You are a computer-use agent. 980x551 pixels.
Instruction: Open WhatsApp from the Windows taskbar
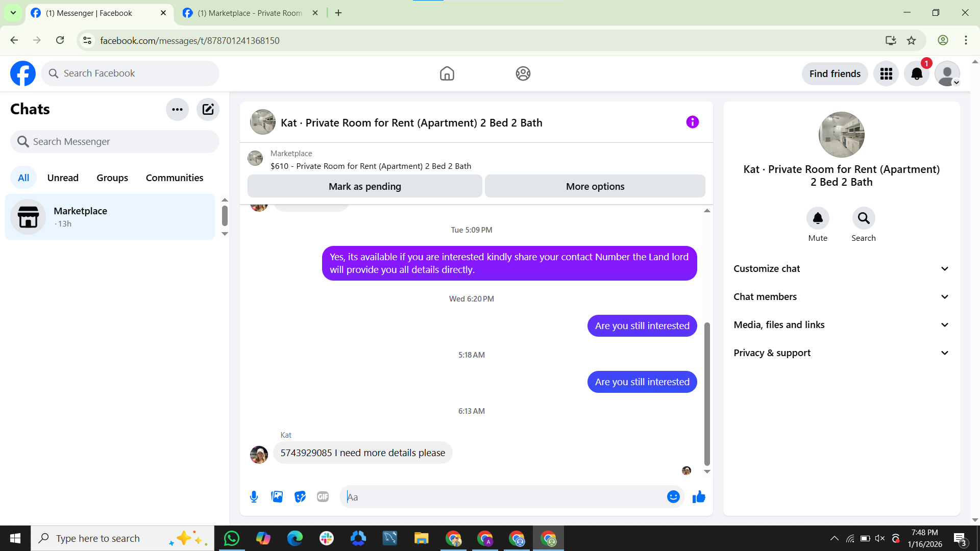(x=232, y=538)
